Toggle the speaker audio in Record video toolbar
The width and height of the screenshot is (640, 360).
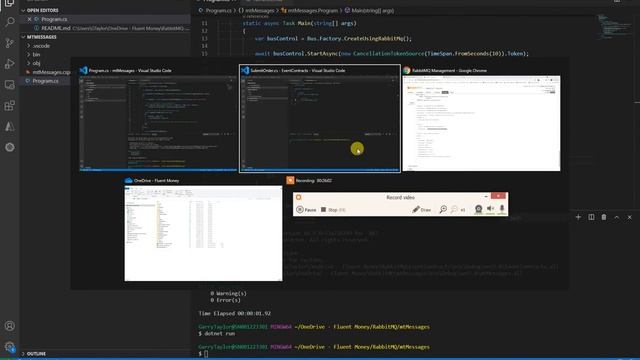click(490, 209)
